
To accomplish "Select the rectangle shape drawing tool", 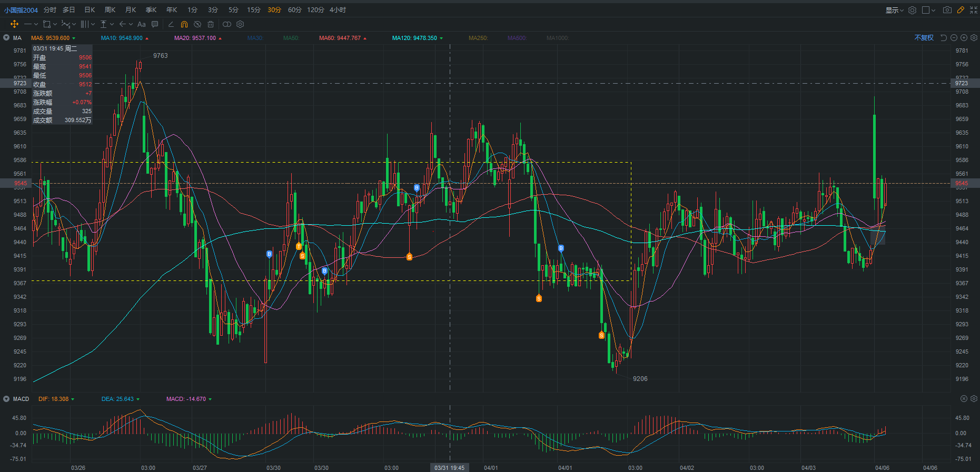I will point(47,24).
